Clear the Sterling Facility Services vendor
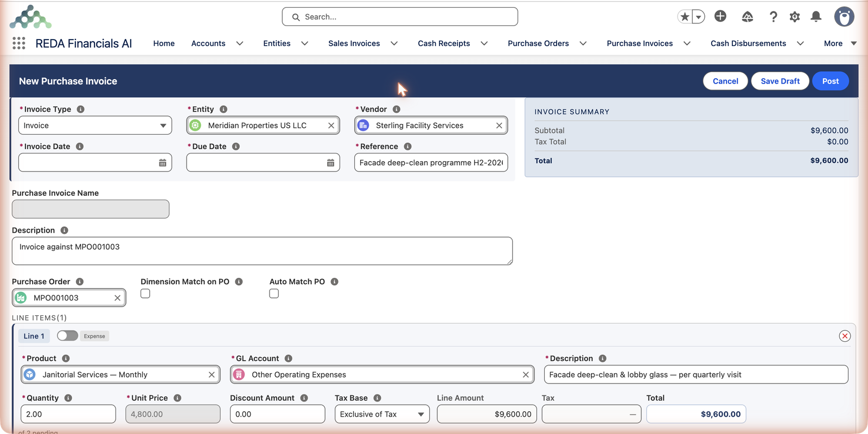 (x=499, y=125)
